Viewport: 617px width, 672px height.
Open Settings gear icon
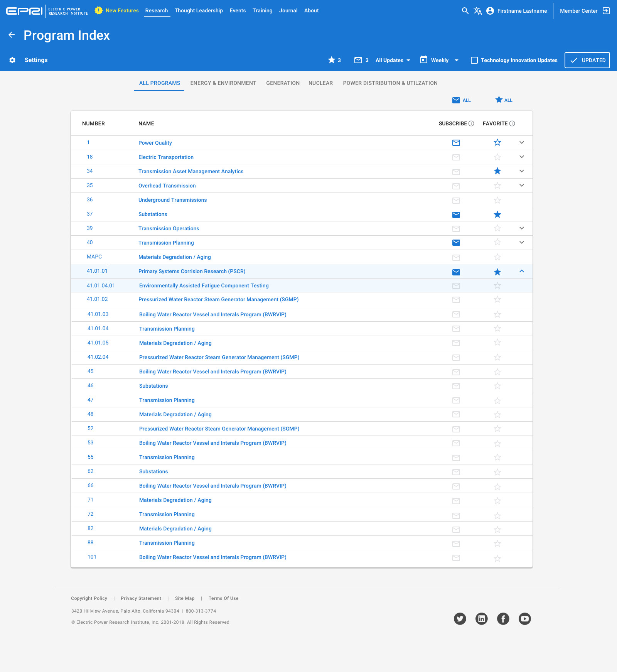click(12, 60)
